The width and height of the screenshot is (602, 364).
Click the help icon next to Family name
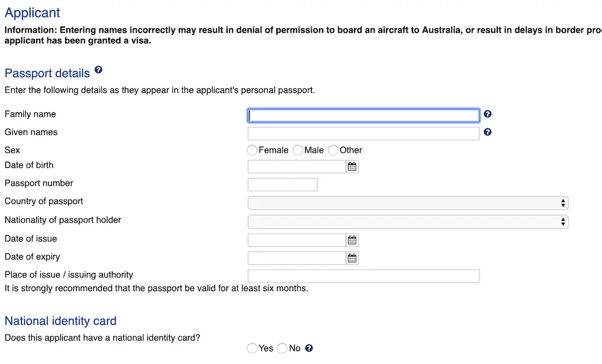(488, 114)
